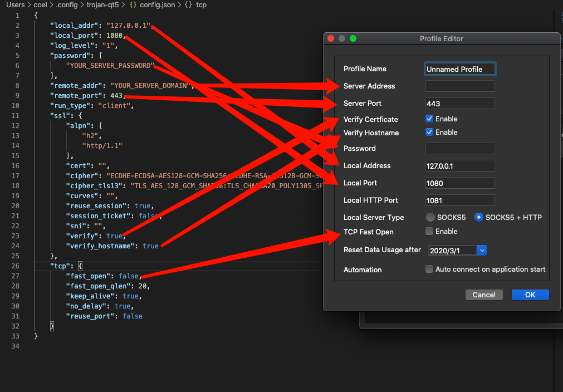Click the trojan-qt5 breadcrumb segment
Viewport: 563px width, 392px height.
102,5
